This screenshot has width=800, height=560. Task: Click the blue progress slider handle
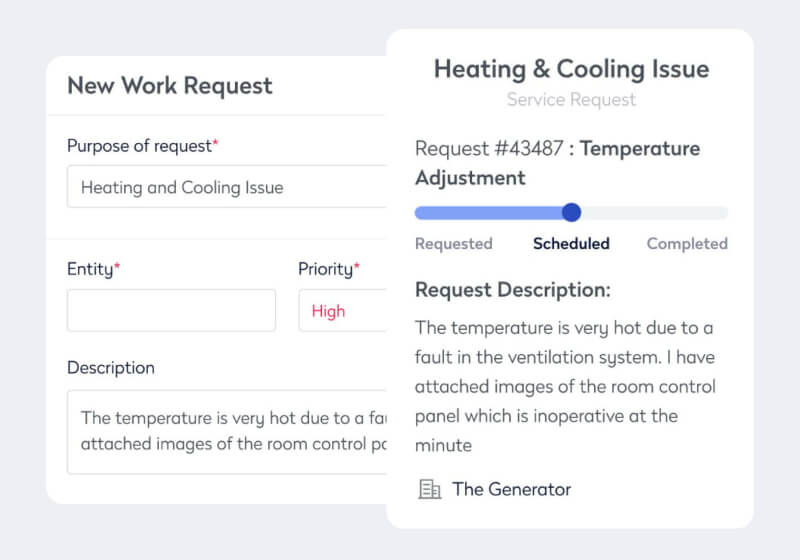click(571, 212)
